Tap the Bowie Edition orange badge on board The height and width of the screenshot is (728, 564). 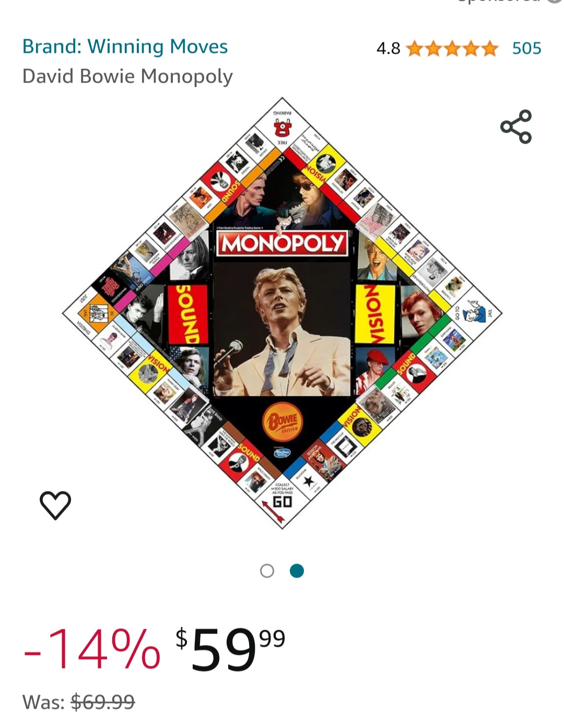tap(283, 421)
